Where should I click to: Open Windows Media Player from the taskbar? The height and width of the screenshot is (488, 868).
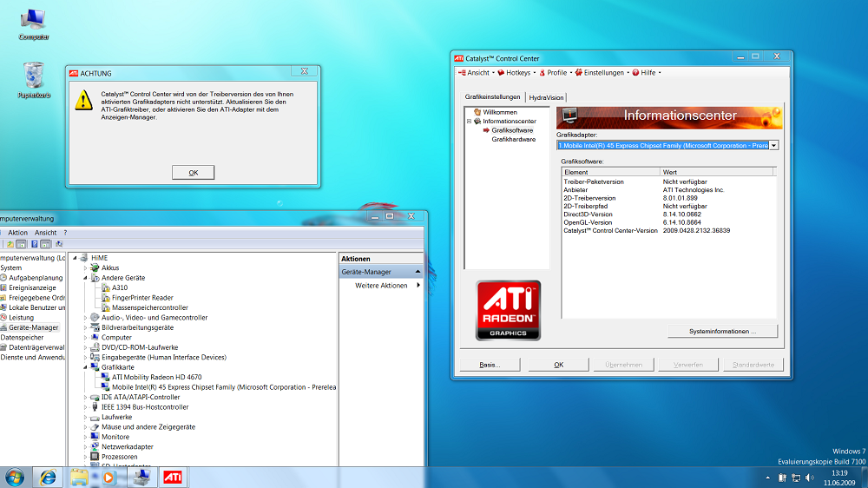108,478
